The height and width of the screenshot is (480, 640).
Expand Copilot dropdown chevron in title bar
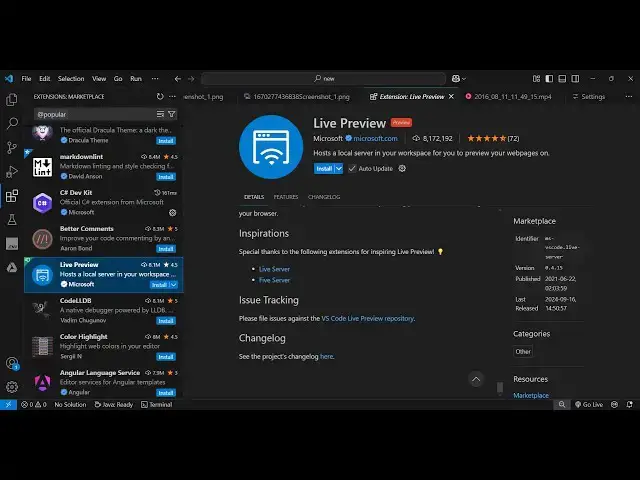pos(464,78)
